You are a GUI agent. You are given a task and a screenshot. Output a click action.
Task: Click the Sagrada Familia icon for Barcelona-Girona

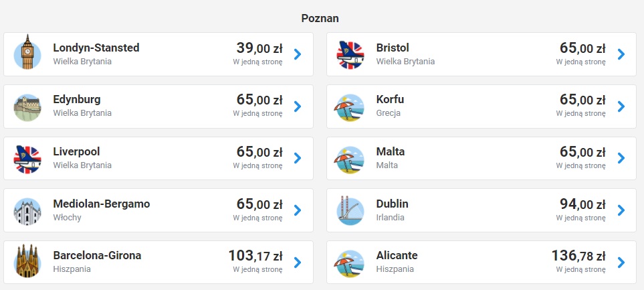click(x=27, y=262)
